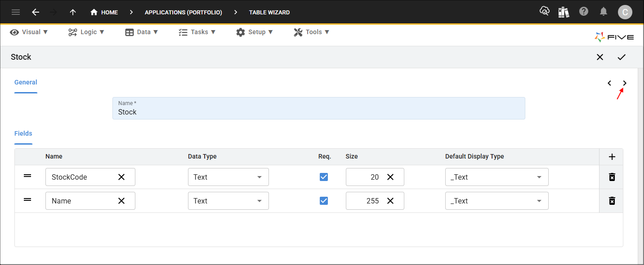Image resolution: width=644 pixels, height=265 pixels.
Task: Open the books library icon
Action: coord(563,12)
